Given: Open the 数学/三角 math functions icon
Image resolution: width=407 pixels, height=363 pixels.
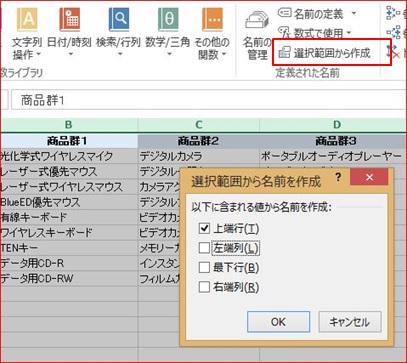Looking at the screenshot, I should point(168,20).
